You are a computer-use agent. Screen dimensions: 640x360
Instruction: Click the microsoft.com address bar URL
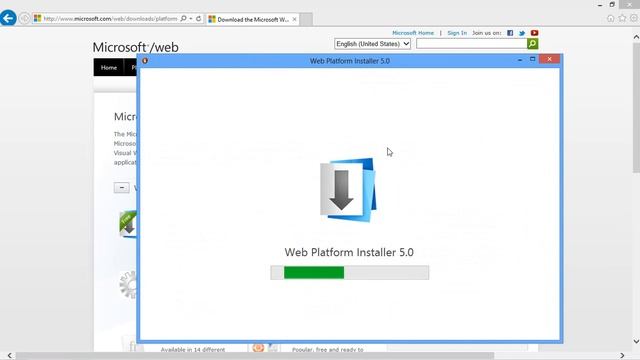tap(110, 19)
